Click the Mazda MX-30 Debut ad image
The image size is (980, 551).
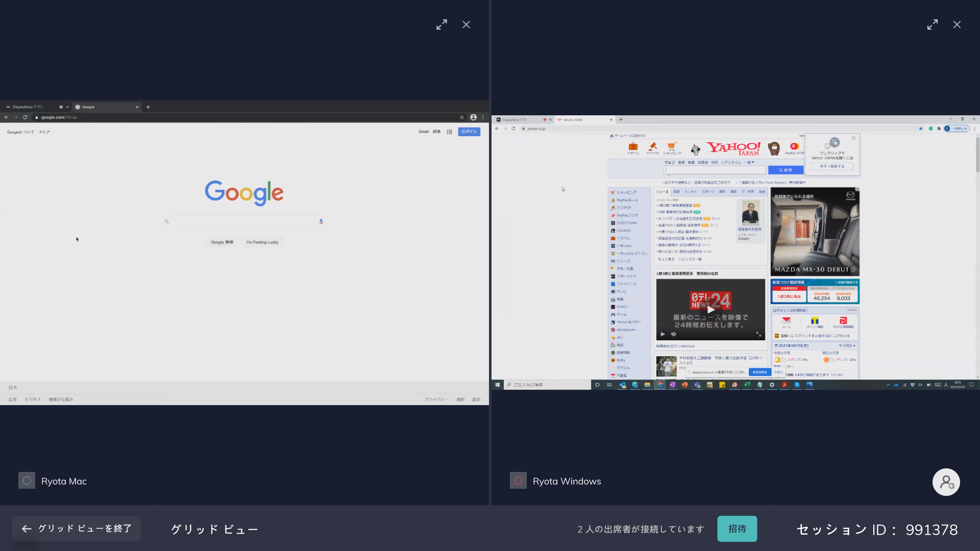pos(815,231)
